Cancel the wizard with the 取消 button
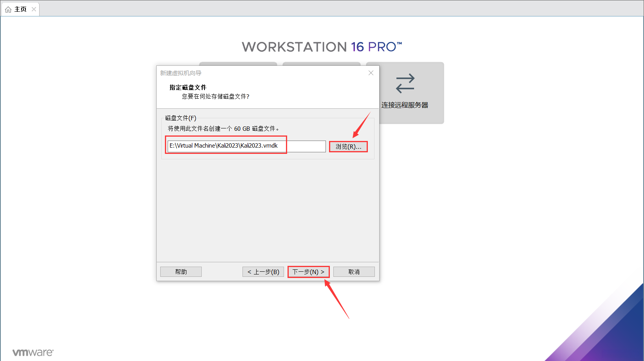Image resolution: width=644 pixels, height=361 pixels. tap(354, 271)
